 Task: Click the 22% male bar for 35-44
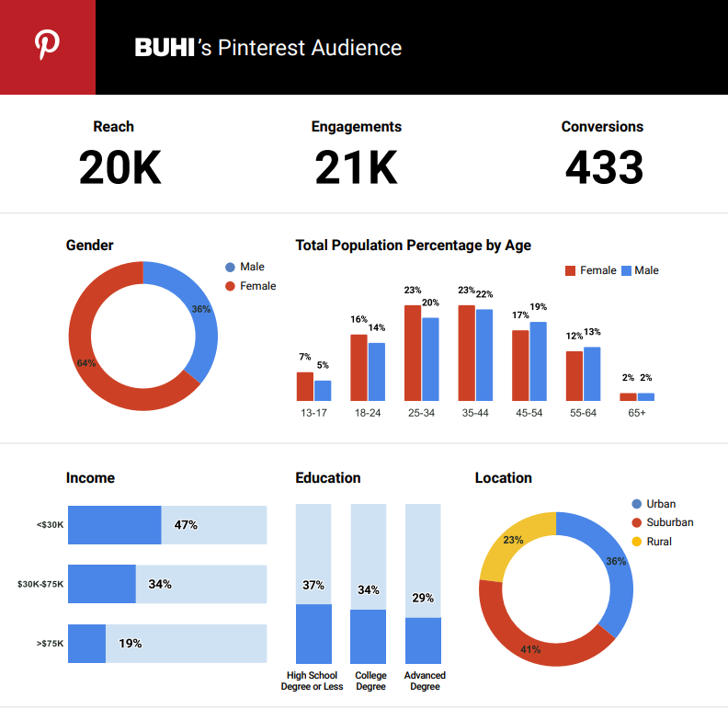tap(484, 355)
